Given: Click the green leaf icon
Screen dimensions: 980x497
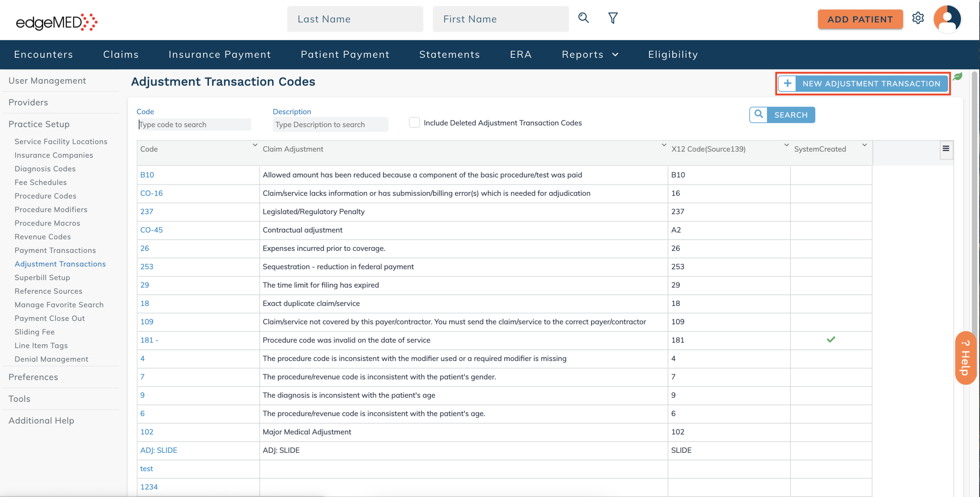Looking at the screenshot, I should tap(958, 76).
